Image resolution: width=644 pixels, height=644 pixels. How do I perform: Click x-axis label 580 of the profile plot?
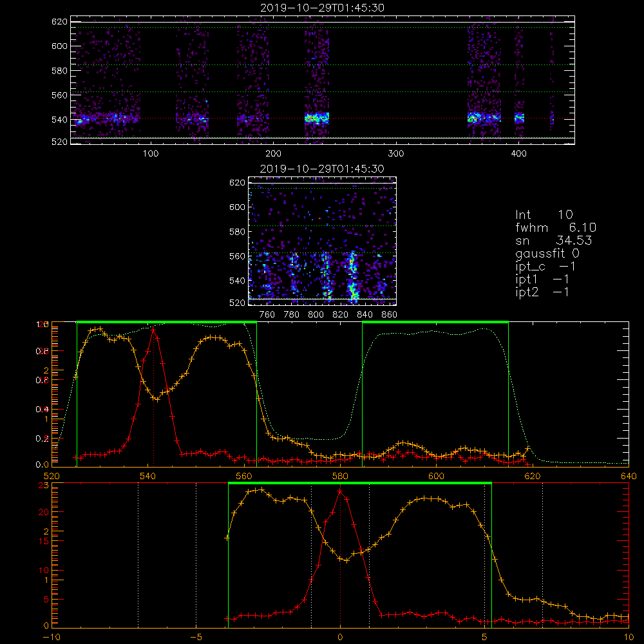340,477
